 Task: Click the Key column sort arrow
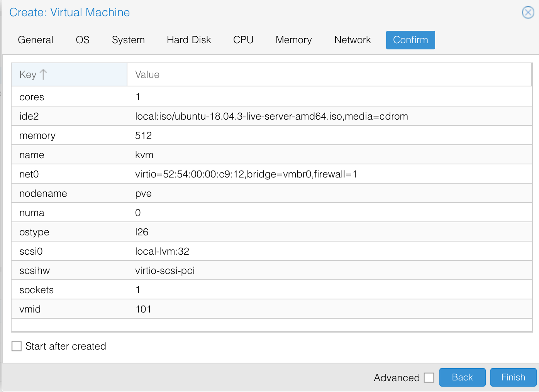(x=43, y=74)
